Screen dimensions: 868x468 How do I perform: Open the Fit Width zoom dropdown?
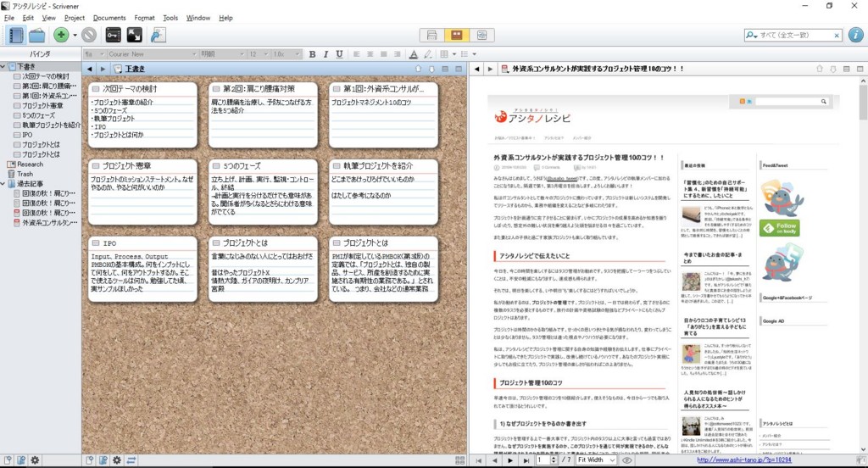596,460
